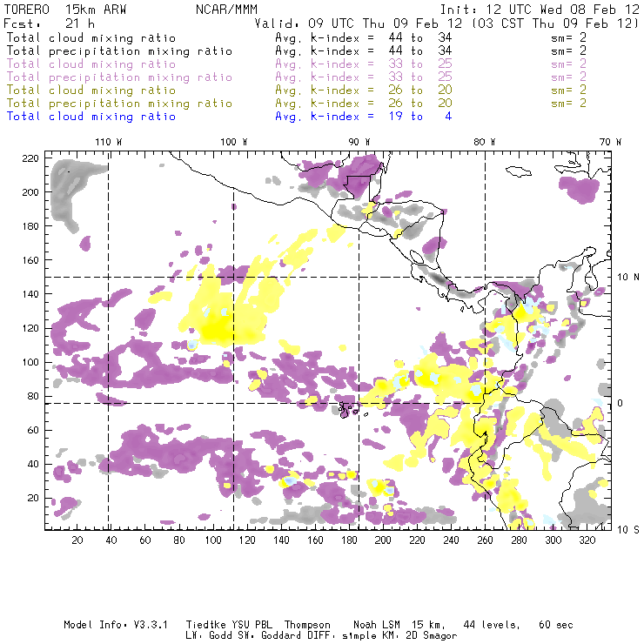Screen dimensions: 644x644
Task: Click the "70 W" longitude label
Action: pos(610,142)
